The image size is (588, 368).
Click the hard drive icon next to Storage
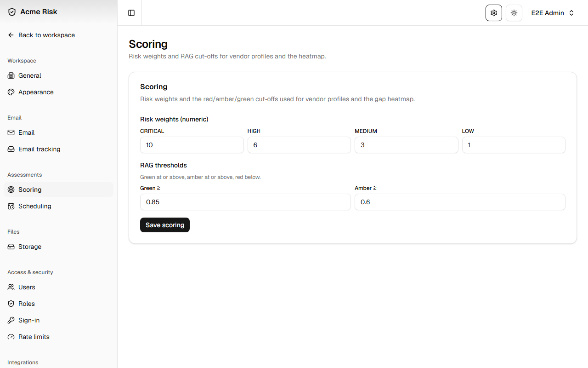point(11,247)
